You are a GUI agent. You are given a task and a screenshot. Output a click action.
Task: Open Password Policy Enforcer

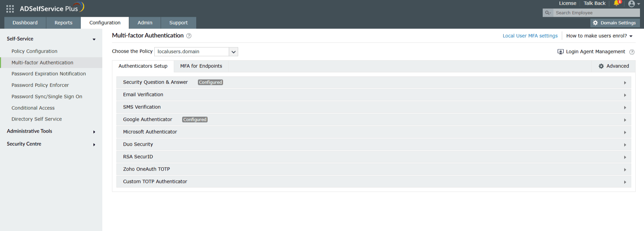click(40, 85)
